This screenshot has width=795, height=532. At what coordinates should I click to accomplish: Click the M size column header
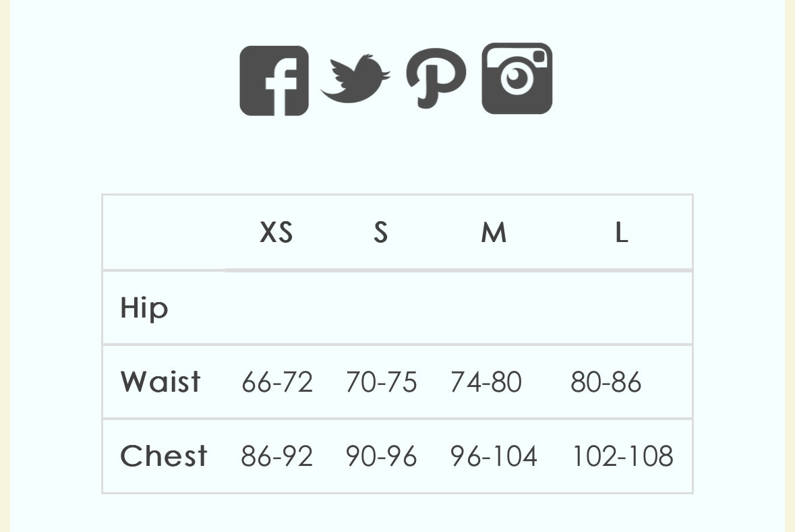click(x=494, y=233)
